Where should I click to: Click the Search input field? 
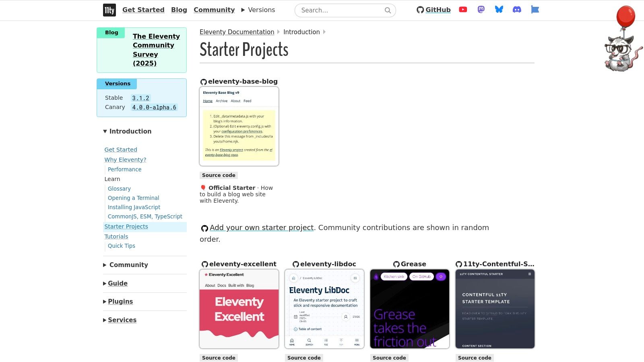pos(342,10)
